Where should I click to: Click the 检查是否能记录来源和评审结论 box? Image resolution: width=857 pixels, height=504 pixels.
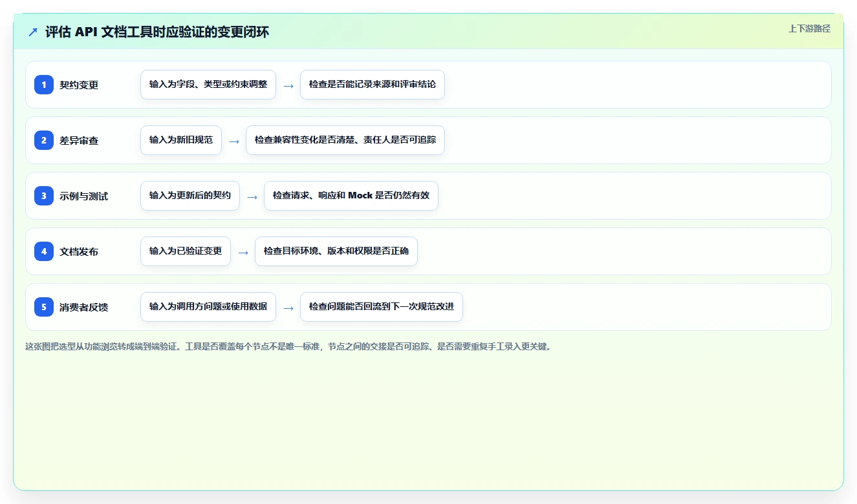point(373,85)
